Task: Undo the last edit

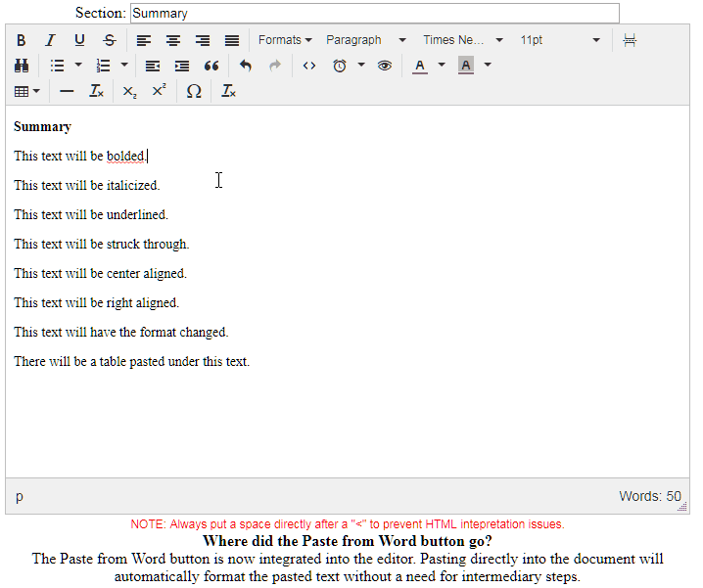Action: (x=246, y=66)
